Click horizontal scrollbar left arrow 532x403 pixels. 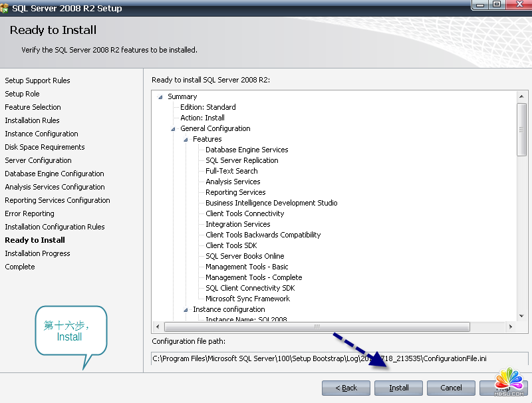[x=158, y=327]
